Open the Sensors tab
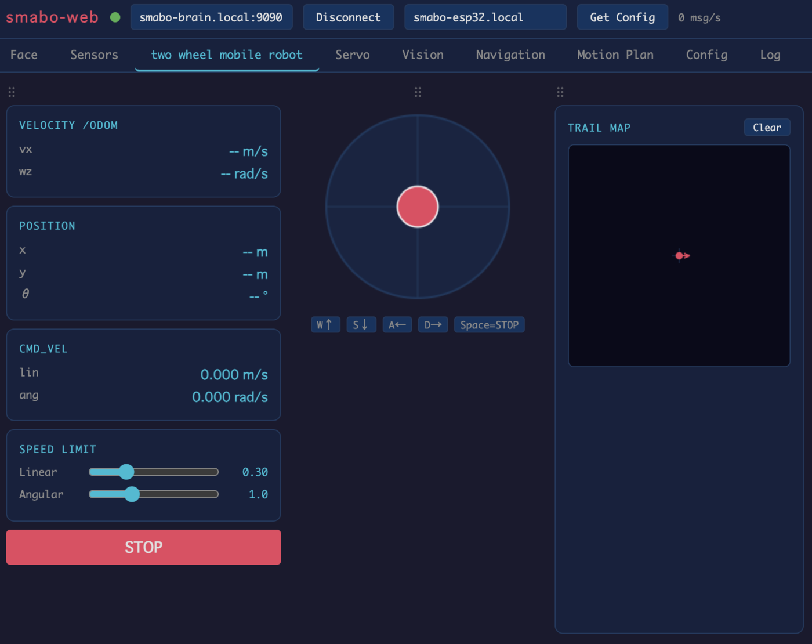Image resolution: width=812 pixels, height=644 pixels. click(x=94, y=55)
